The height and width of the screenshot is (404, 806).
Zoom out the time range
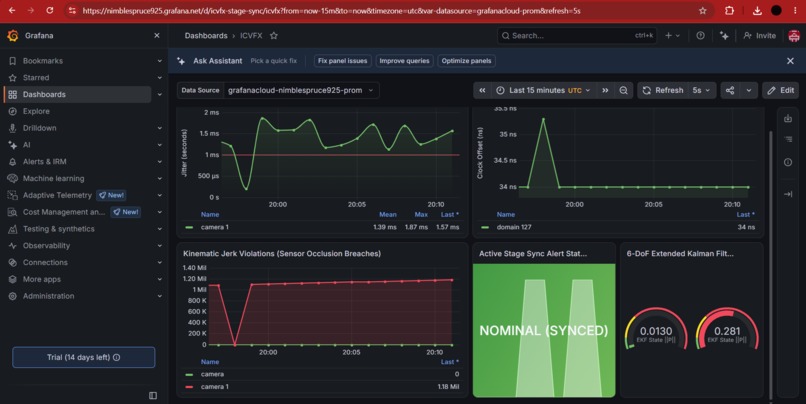pyautogui.click(x=623, y=90)
